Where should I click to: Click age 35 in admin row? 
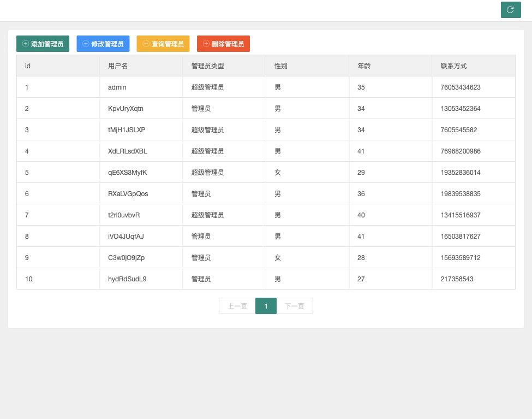361,87
